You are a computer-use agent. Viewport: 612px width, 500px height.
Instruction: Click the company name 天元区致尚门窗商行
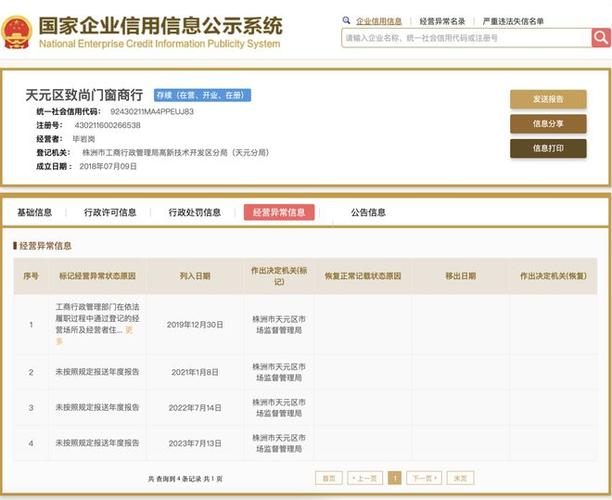tap(84, 95)
